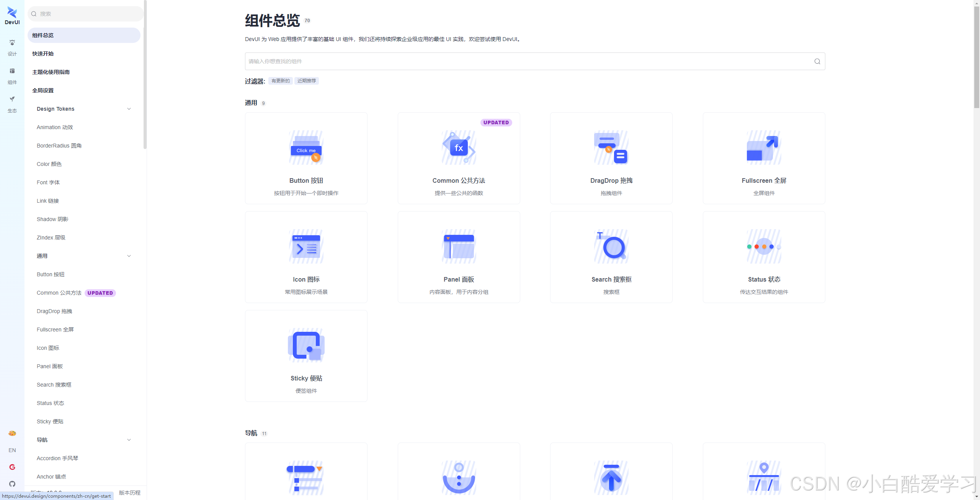Open Color 颜色 in the sidebar
The width and height of the screenshot is (980, 500).
click(49, 164)
